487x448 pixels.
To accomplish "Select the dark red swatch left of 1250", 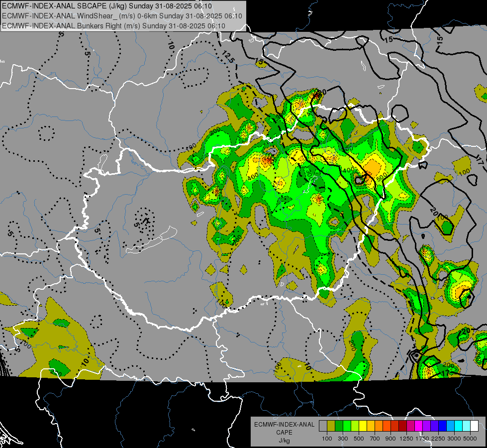I will tap(403, 426).
